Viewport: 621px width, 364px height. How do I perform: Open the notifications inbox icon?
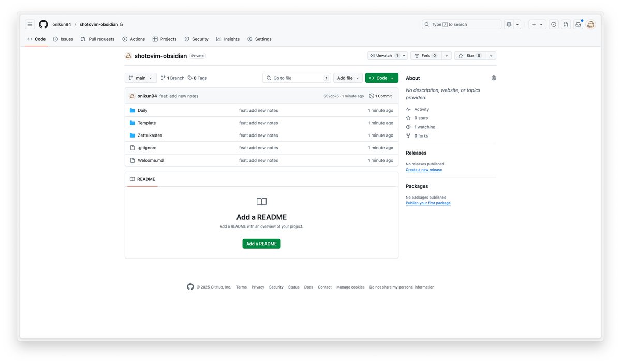[x=578, y=24]
